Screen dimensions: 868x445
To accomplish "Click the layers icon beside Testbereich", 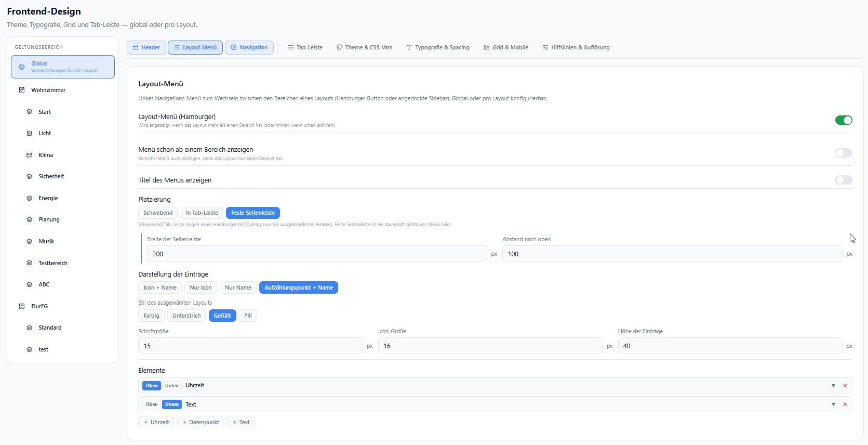I will [29, 263].
